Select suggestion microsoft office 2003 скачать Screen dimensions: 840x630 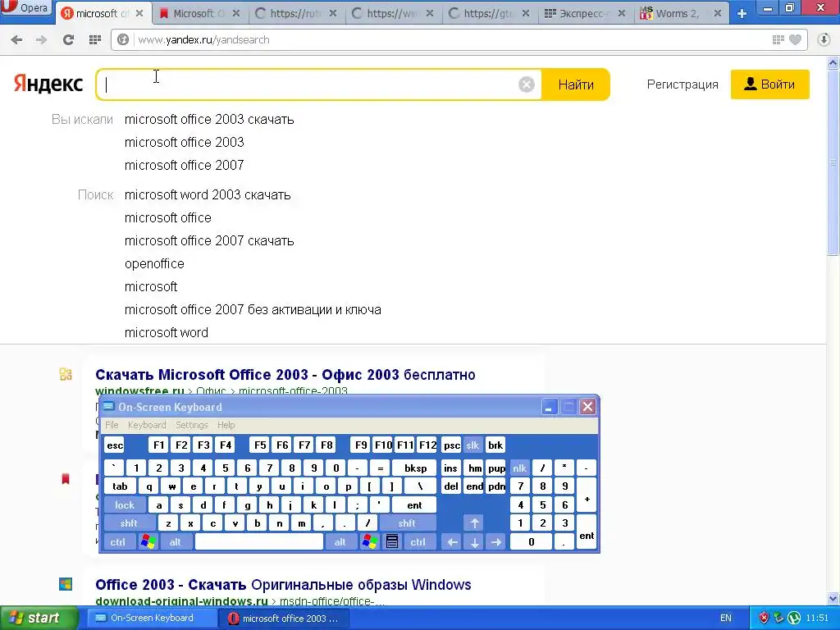(209, 119)
